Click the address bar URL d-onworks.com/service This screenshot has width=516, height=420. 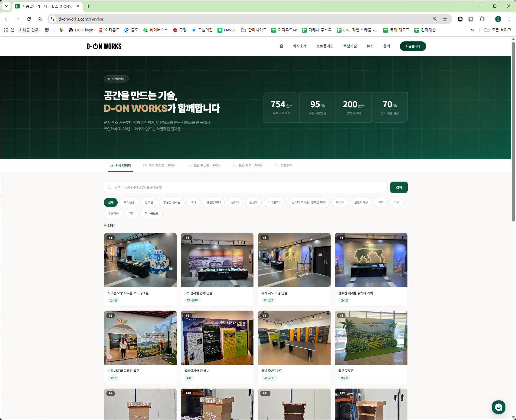pos(81,19)
